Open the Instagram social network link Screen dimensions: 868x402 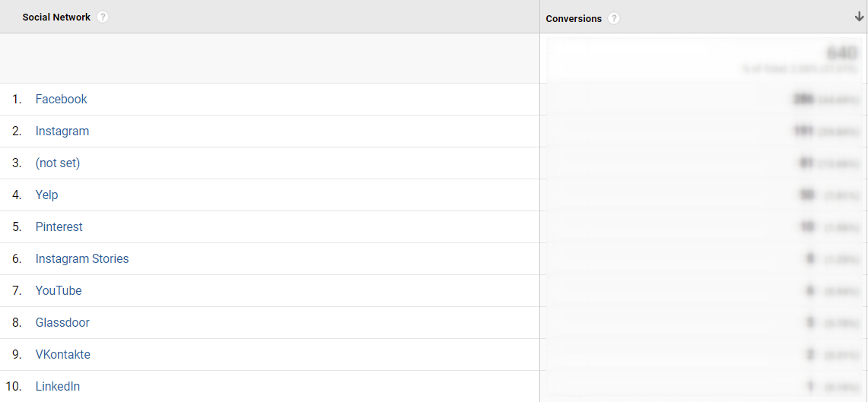tap(62, 131)
